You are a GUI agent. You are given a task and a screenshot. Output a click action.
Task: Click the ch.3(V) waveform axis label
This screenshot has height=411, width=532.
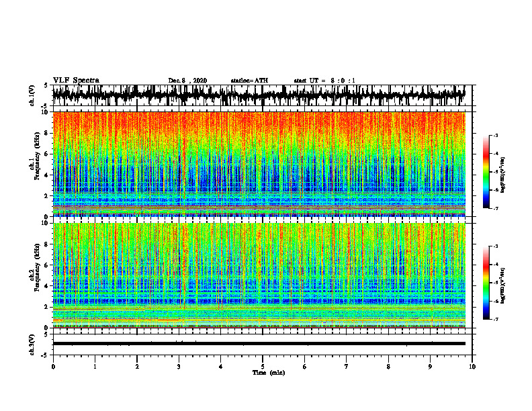click(x=32, y=345)
